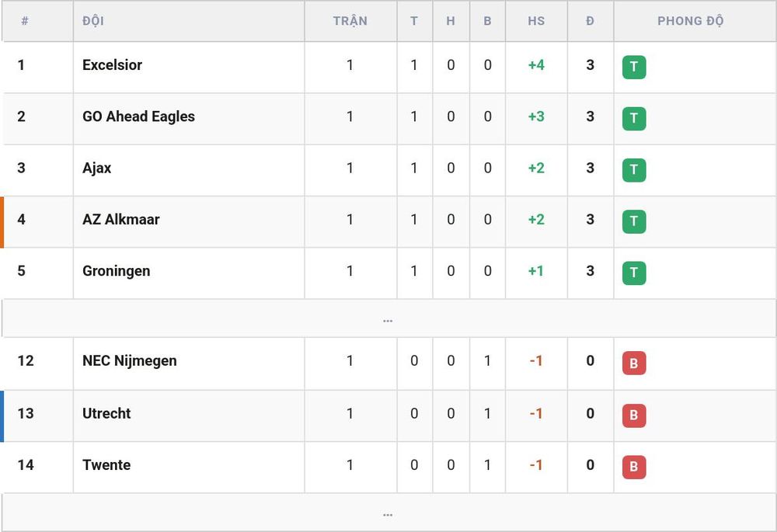Click Twente's red B form badge
This screenshot has height=532, width=777.
point(634,467)
